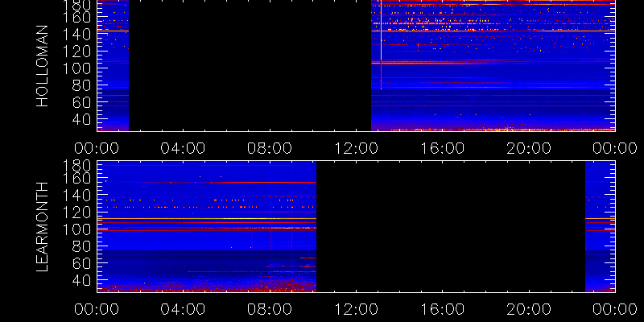Select the 160 frequency tick on HOLLOMAN axis
This screenshot has height=322, width=644.
pyautogui.click(x=77, y=18)
